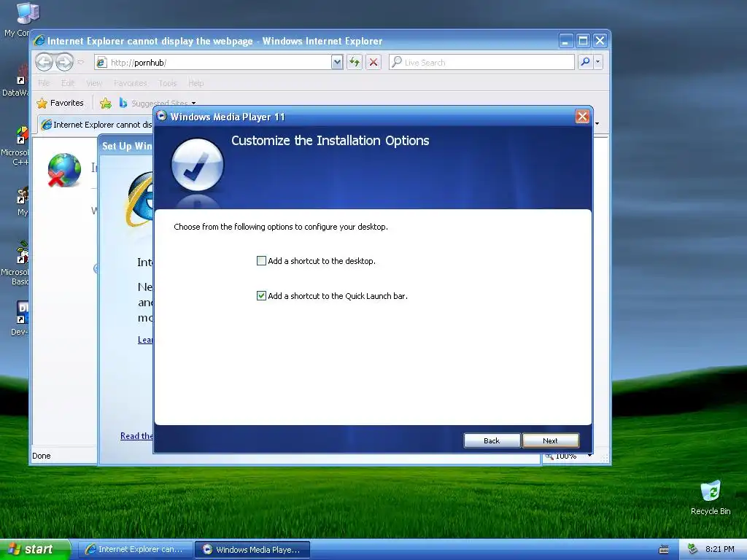
Task: Select the Internet Explorer cannot display tab
Action: 97,125
